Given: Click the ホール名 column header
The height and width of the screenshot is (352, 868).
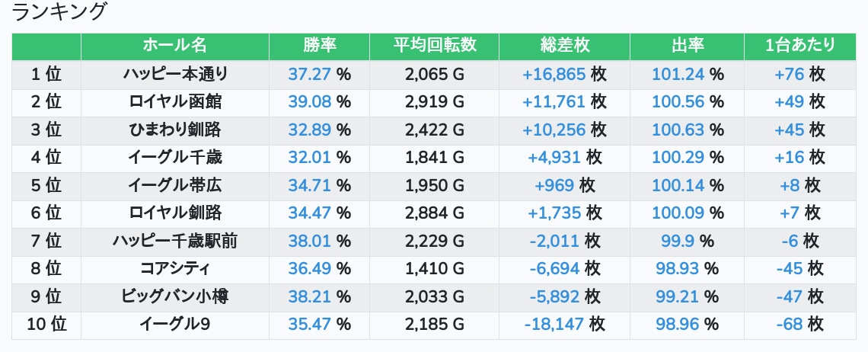Looking at the screenshot, I should [174, 46].
